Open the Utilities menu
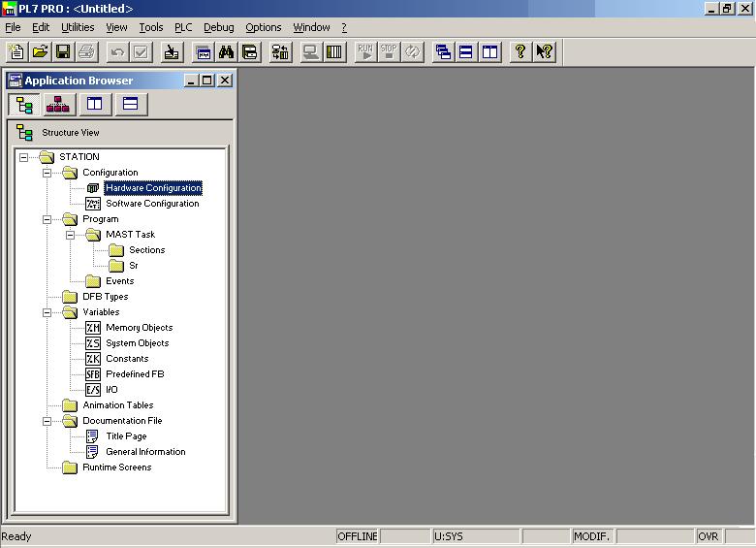Image resolution: width=756 pixels, height=548 pixels. click(x=78, y=27)
